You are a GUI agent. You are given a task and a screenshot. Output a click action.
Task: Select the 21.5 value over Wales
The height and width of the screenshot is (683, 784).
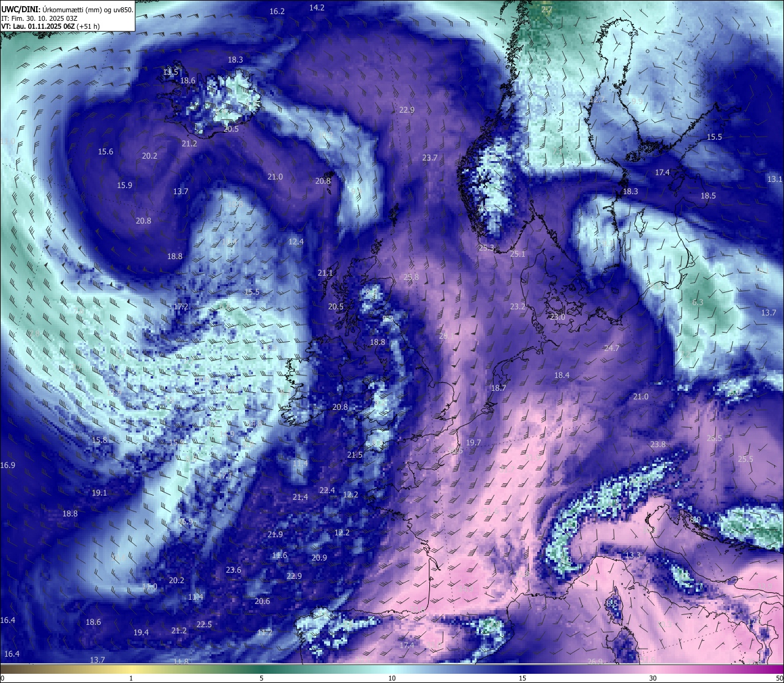point(355,455)
